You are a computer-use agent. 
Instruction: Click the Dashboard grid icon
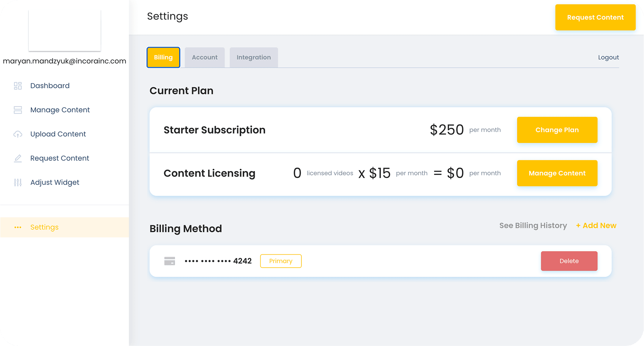point(18,86)
